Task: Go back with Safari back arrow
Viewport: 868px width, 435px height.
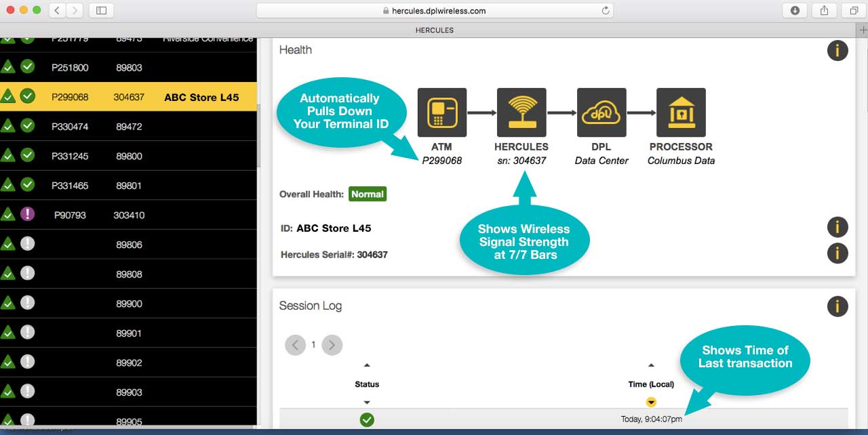Action: coord(57,10)
